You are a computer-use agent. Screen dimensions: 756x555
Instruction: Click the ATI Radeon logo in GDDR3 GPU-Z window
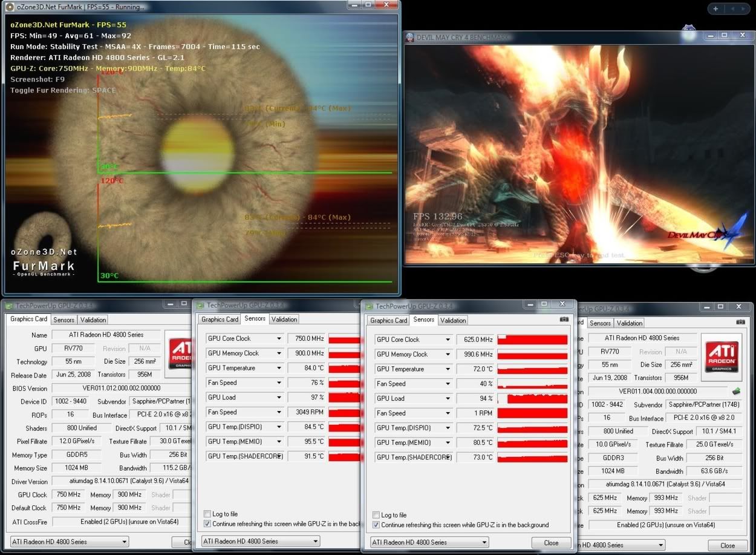pos(722,356)
